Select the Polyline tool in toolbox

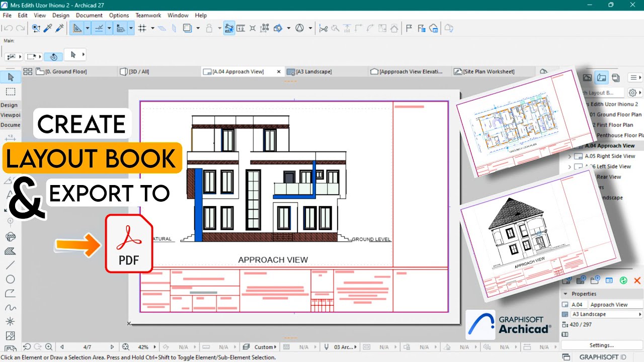10,293
